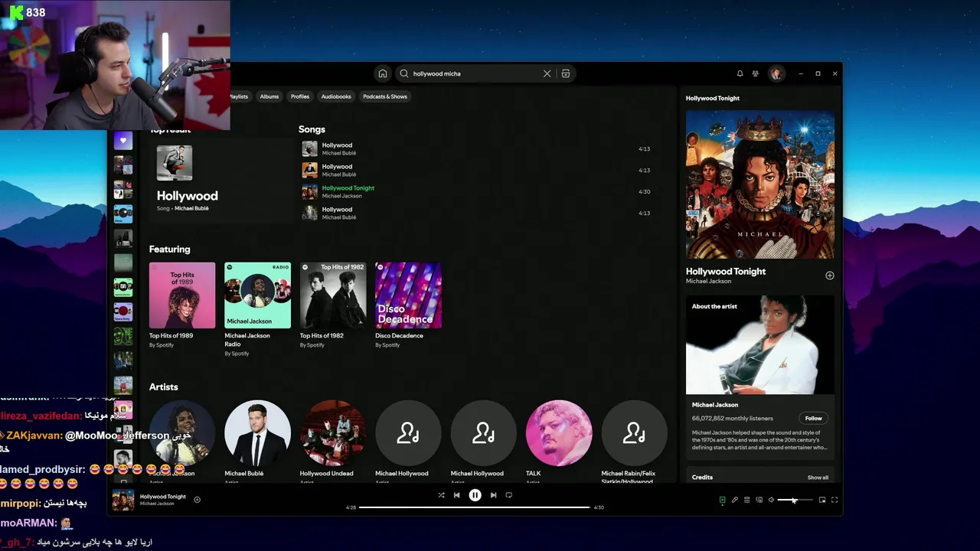Open the Top Hits of 1982 playlist
This screenshot has height=551, width=980.
point(332,305)
